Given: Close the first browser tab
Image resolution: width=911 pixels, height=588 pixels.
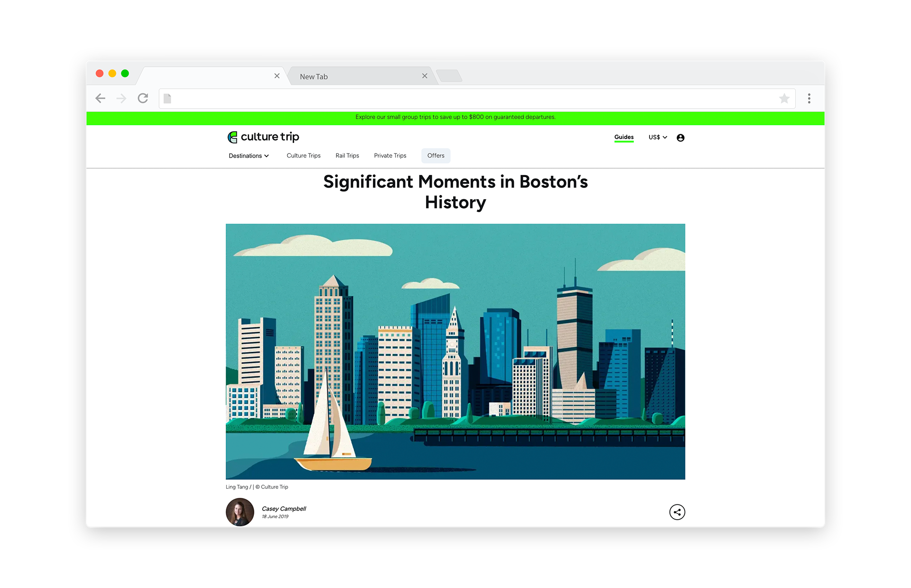Looking at the screenshot, I should click(277, 76).
